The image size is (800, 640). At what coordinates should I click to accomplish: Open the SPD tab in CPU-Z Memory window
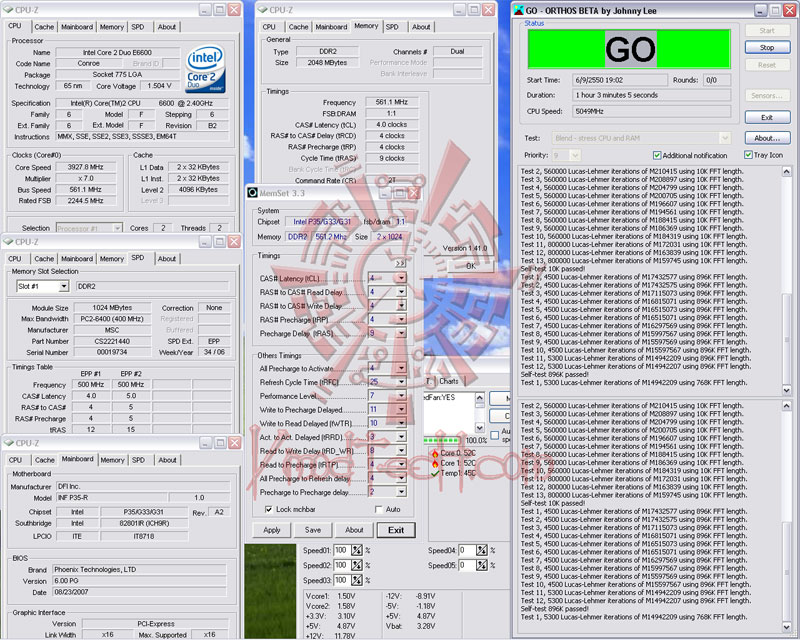point(392,27)
